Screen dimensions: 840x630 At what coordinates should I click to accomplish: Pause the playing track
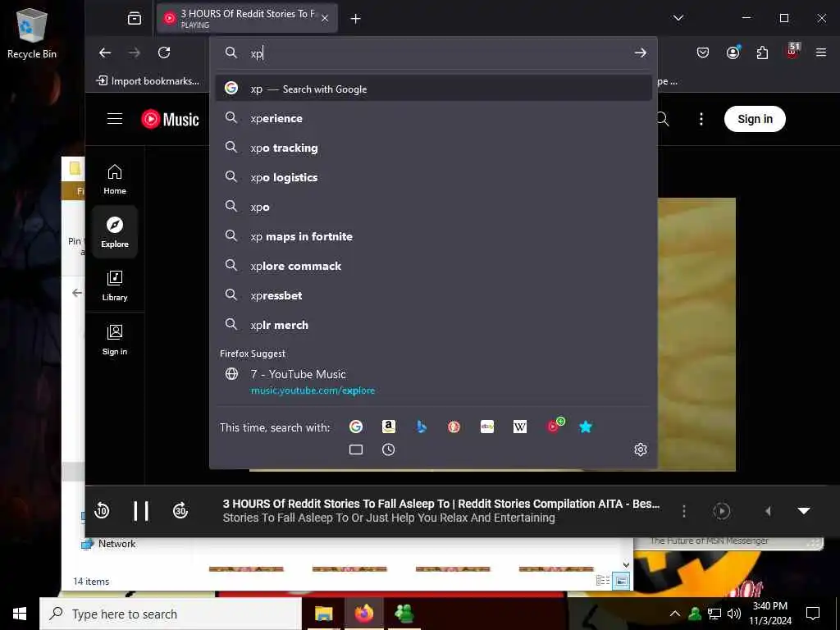point(141,511)
